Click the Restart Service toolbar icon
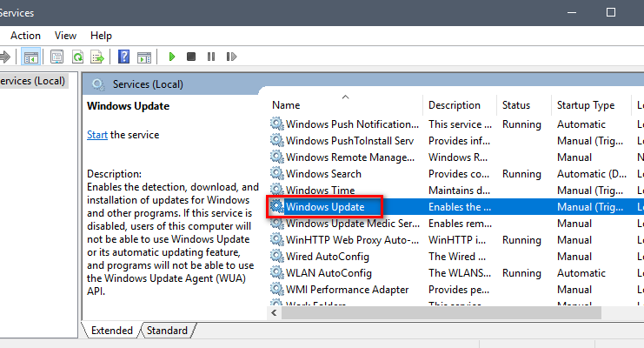The width and height of the screenshot is (644, 348). pos(231,57)
